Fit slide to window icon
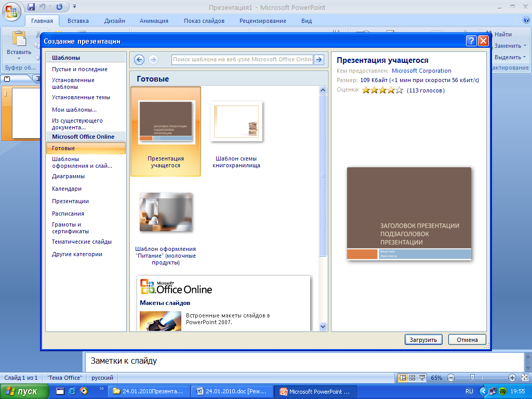The height and width of the screenshot is (399, 532). pos(525,378)
